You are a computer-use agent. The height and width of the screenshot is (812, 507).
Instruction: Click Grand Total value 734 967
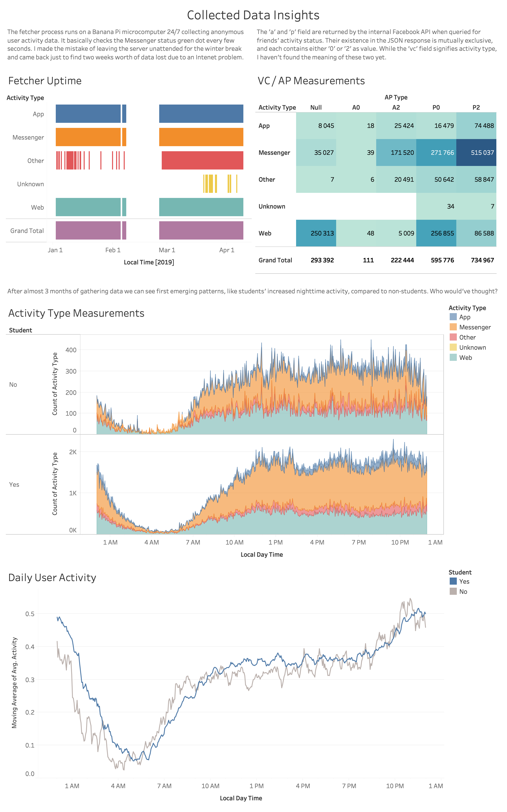(x=482, y=260)
